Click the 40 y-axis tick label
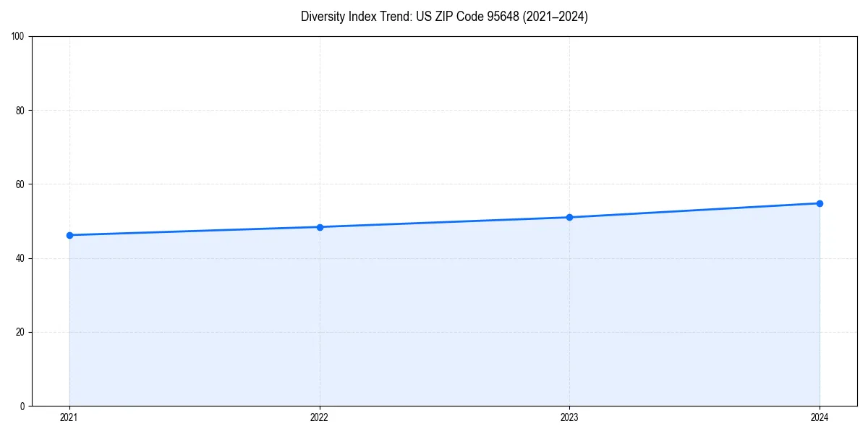The height and width of the screenshot is (434, 868). pyautogui.click(x=20, y=259)
